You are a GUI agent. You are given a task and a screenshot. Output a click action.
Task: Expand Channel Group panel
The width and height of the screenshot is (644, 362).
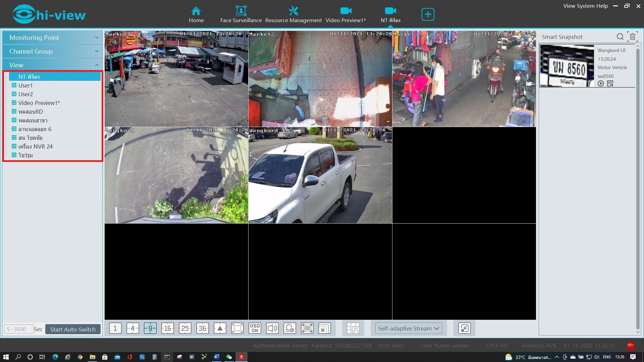tap(53, 51)
